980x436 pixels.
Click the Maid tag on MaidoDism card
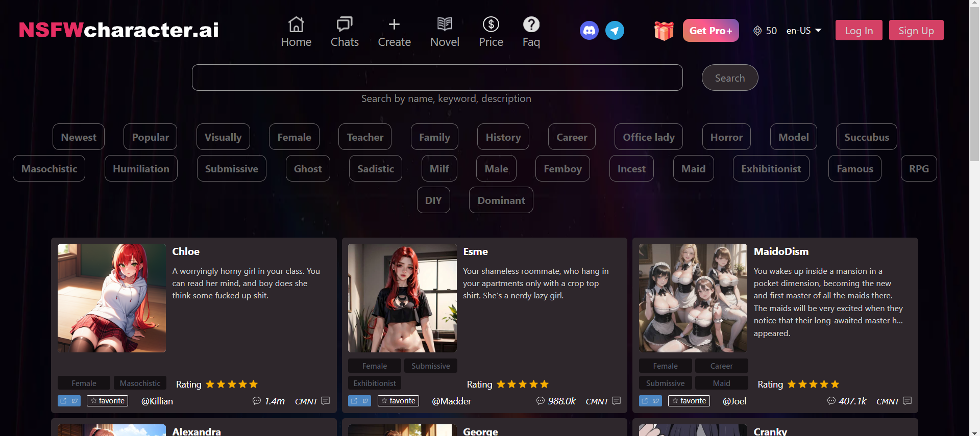point(721,383)
